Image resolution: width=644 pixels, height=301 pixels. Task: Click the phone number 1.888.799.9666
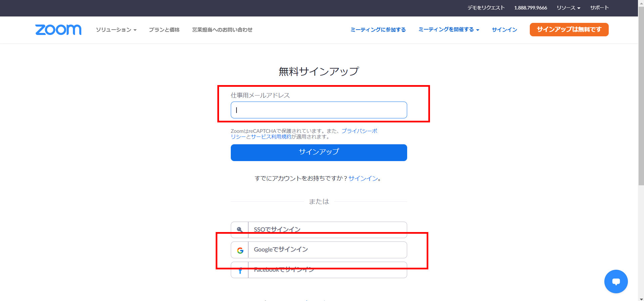click(x=530, y=8)
